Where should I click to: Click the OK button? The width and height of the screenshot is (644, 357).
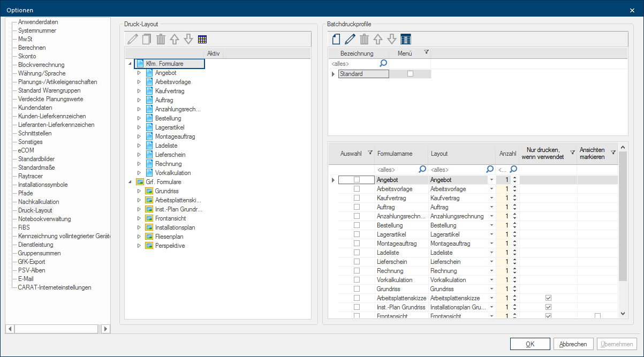click(x=530, y=344)
